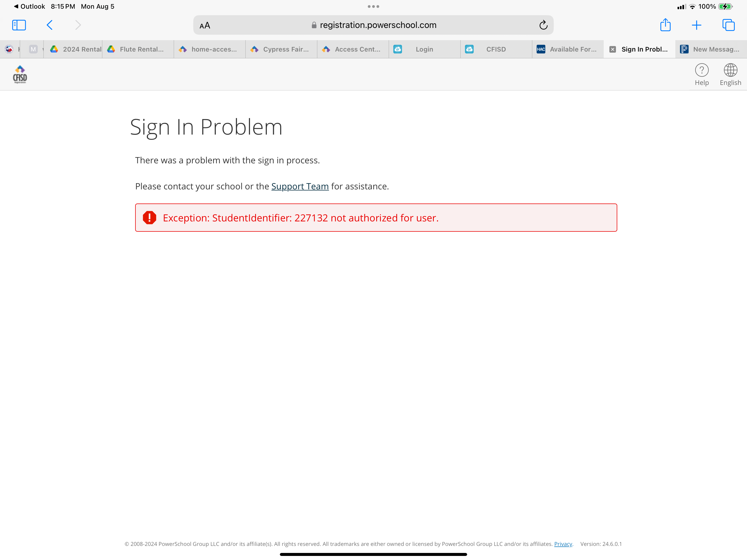Return to Outlook via the status bar
The width and height of the screenshot is (747, 560).
pos(29,6)
